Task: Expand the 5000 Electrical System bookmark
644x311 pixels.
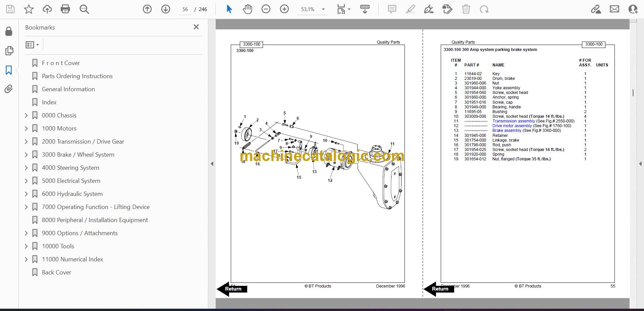Action: [26, 181]
